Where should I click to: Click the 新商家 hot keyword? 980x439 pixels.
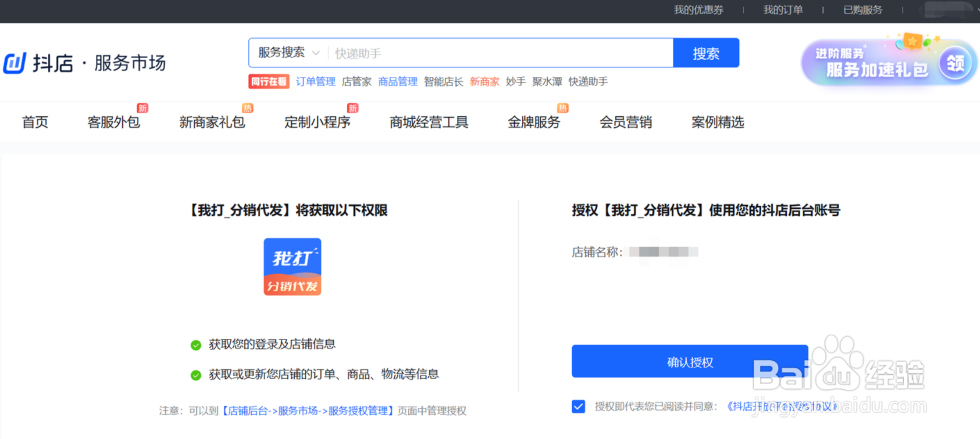click(485, 82)
